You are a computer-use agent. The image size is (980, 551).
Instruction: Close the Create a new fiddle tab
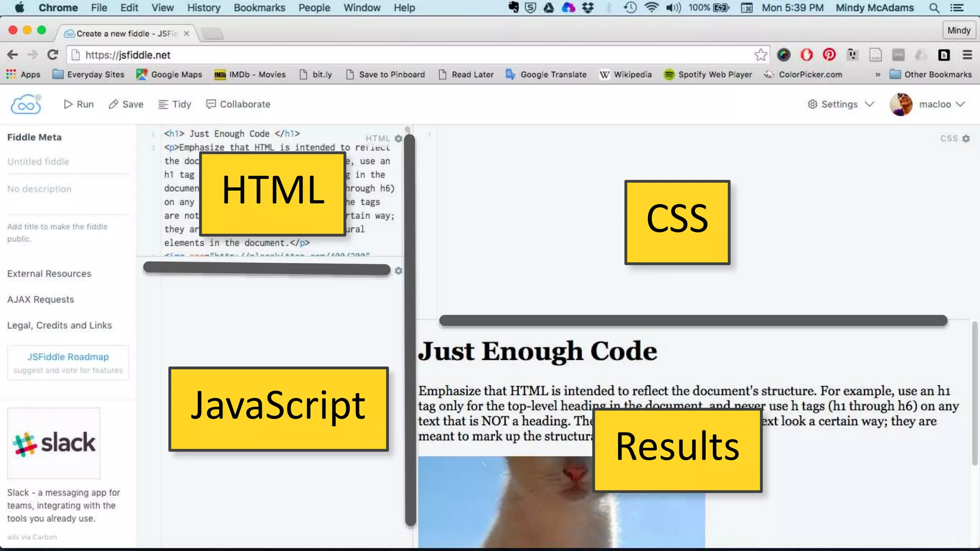click(x=187, y=33)
